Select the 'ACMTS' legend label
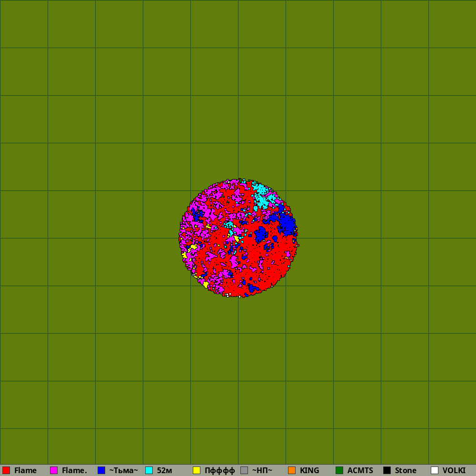The height and width of the screenshot is (476, 476). pyautogui.click(x=360, y=471)
